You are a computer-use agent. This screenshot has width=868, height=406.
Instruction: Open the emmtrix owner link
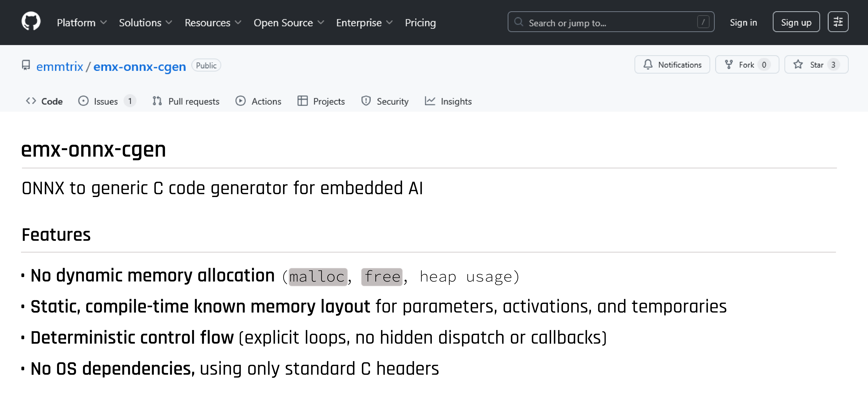tap(60, 67)
